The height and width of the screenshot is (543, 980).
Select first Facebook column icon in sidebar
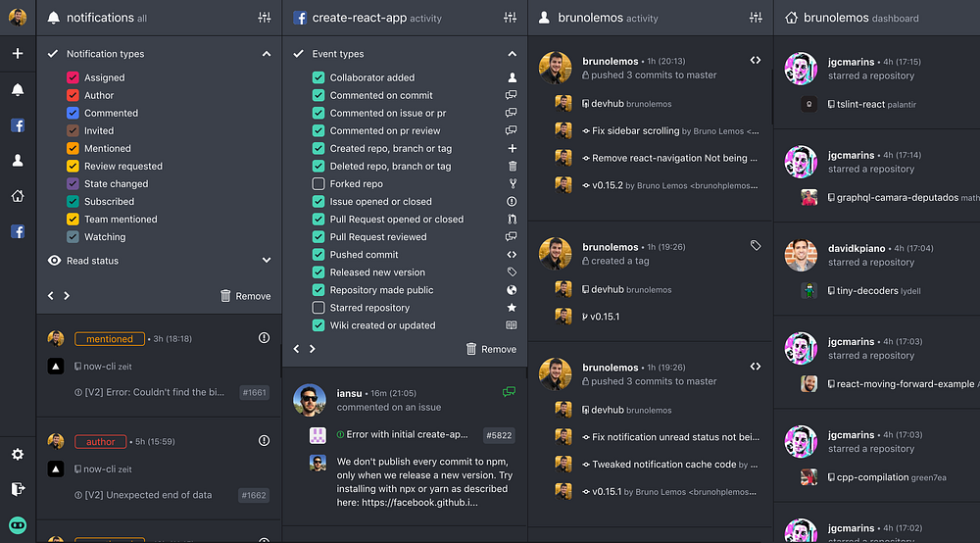tap(18, 125)
